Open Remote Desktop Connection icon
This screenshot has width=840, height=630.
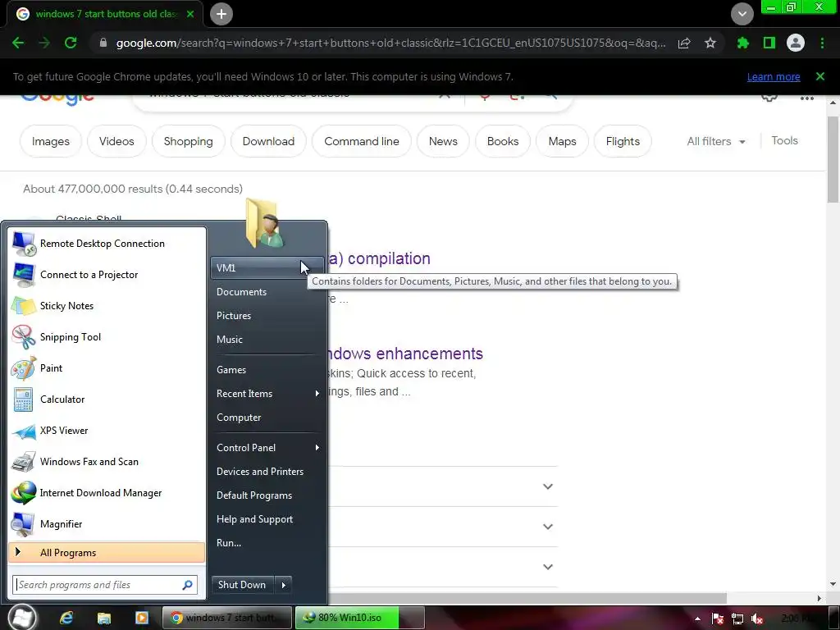pos(24,244)
